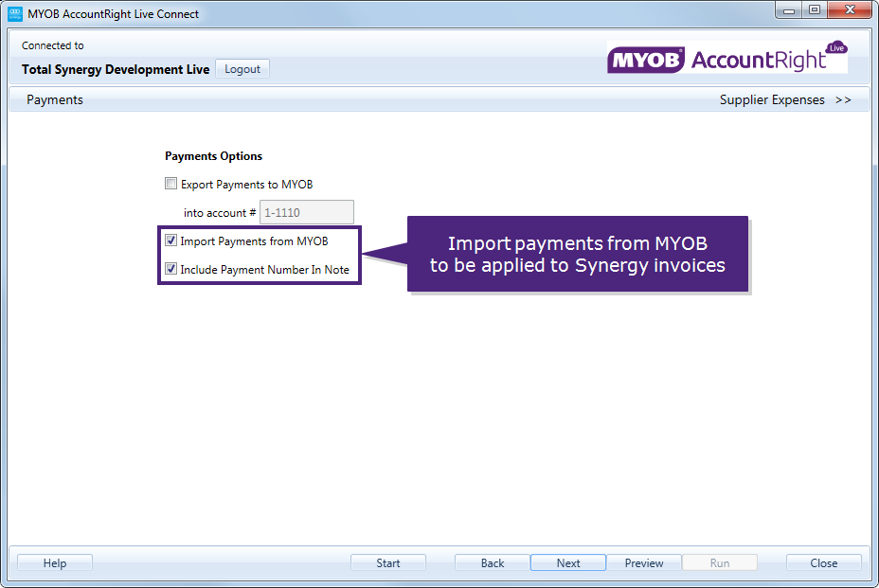This screenshot has width=879, height=588.
Task: Click the Payments Options heading text
Action: click(x=213, y=156)
